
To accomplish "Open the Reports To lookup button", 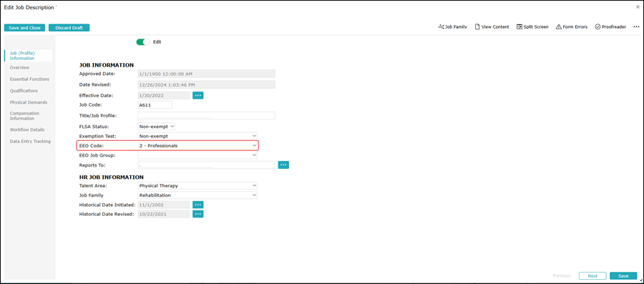I will click(x=283, y=165).
